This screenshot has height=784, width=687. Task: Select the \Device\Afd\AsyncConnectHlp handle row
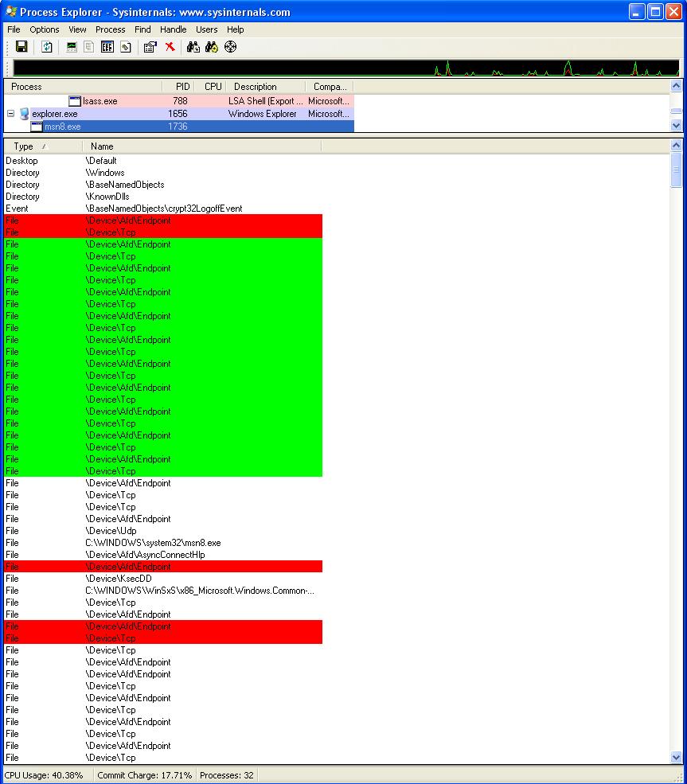tap(163, 555)
